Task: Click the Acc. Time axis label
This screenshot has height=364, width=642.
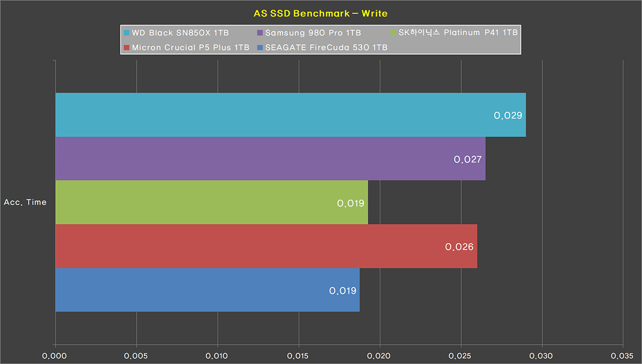Action: (x=25, y=203)
